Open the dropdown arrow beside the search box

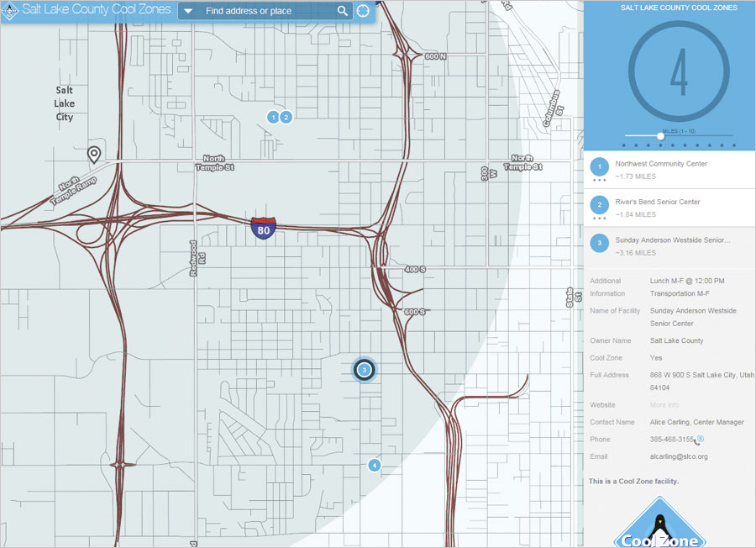pyautogui.click(x=189, y=11)
